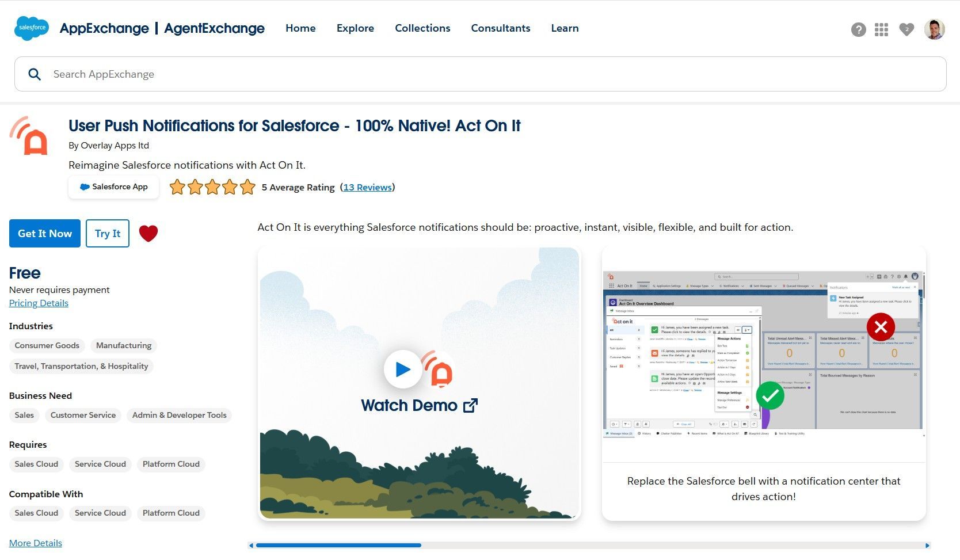Viewport: 960px width, 560px height.
Task: Click the right arrow of the carousel scrollbar
Action: point(927,545)
